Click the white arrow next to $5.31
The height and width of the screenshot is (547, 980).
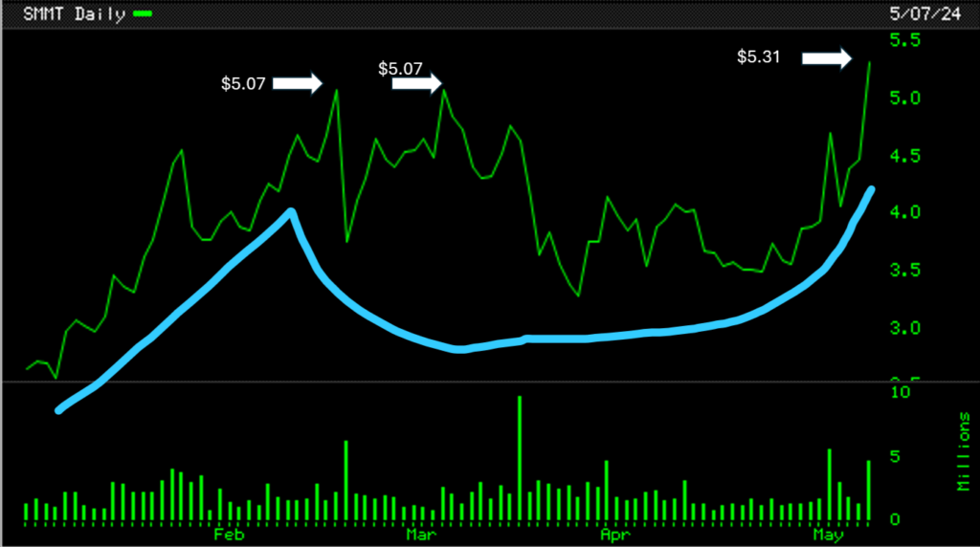(826, 59)
